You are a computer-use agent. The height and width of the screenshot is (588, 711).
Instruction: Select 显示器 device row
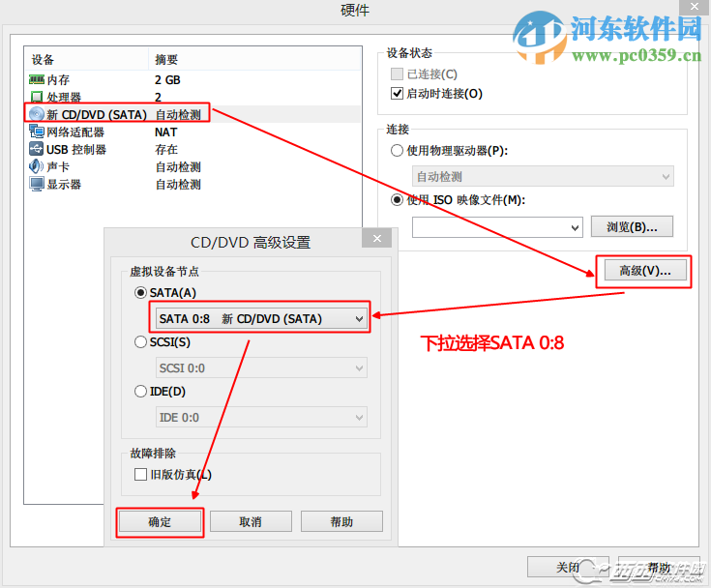tap(193, 184)
